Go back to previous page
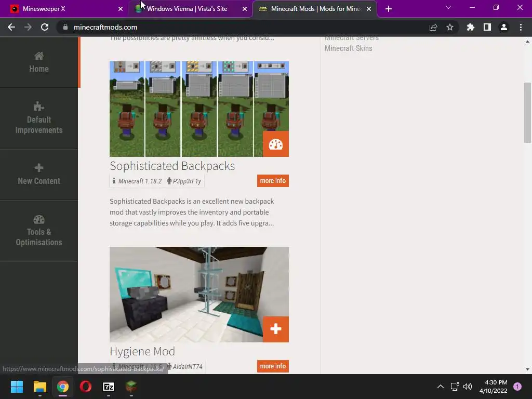This screenshot has width=532, height=399. pos(11,27)
